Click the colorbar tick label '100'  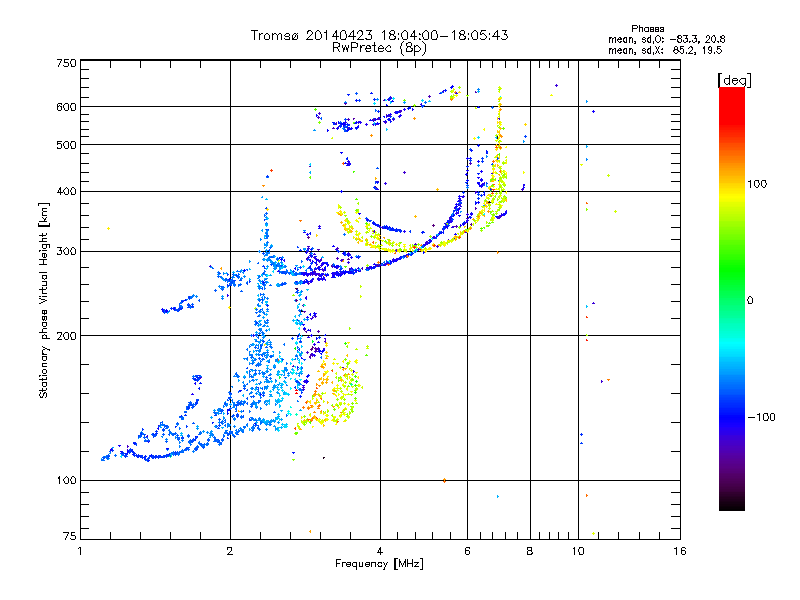point(757,184)
